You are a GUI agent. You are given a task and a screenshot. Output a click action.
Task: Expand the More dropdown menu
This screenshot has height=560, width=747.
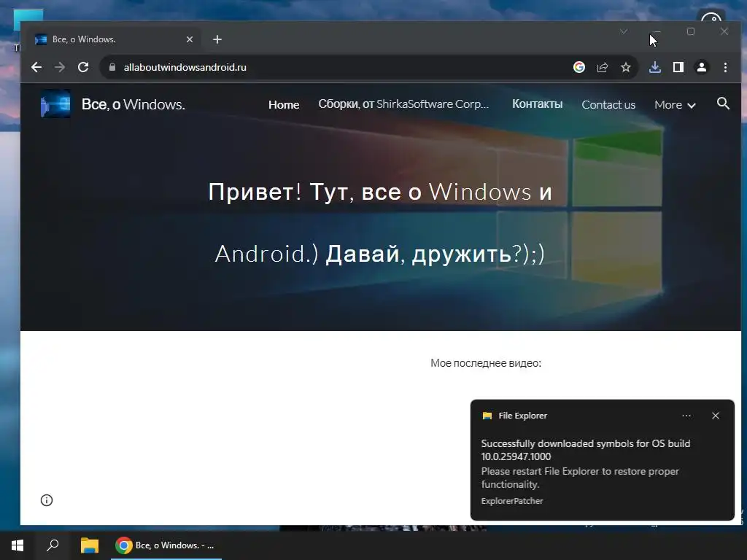(x=675, y=105)
